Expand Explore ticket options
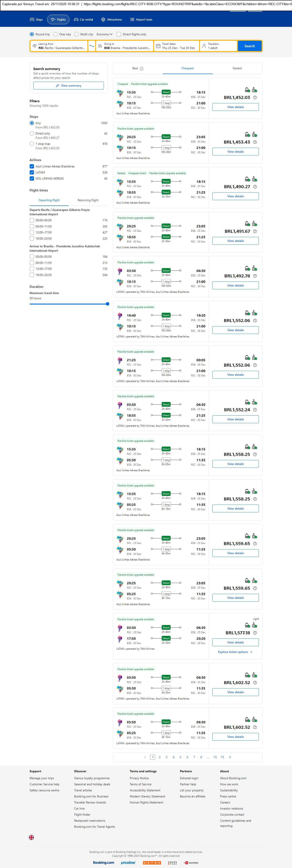 click(x=235, y=652)
